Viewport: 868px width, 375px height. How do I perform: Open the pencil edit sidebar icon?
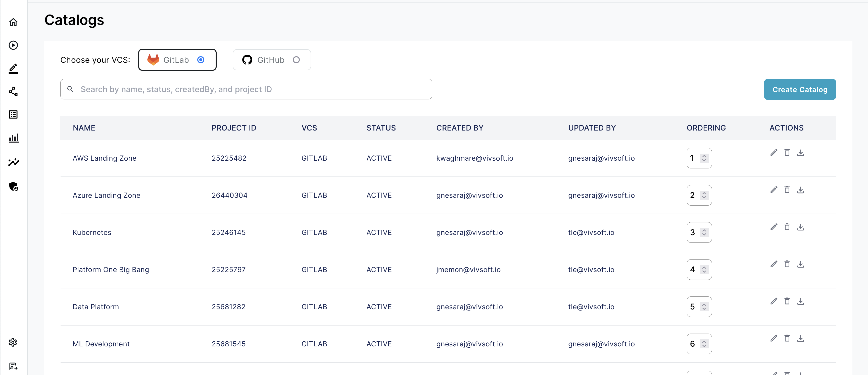[x=13, y=68]
